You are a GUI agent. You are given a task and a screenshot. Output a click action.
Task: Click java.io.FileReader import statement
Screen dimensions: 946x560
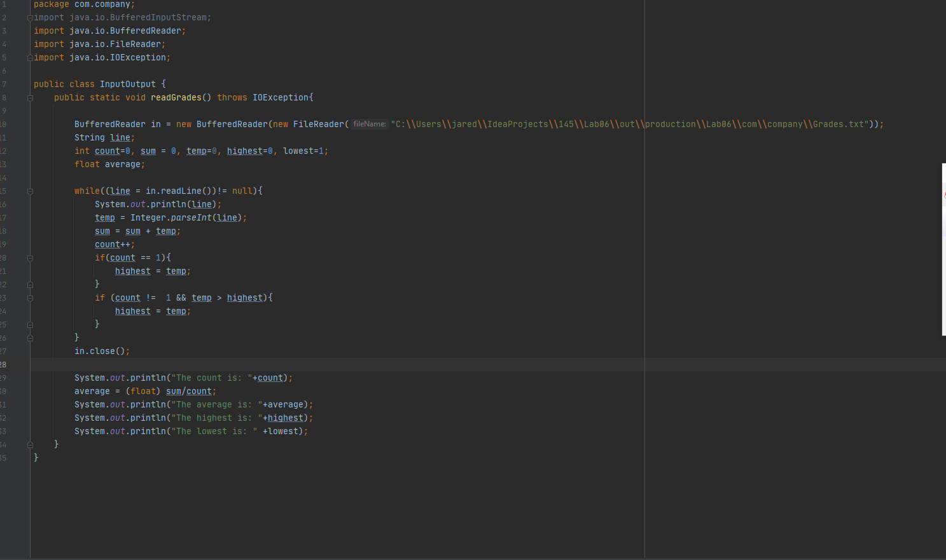[x=99, y=44]
